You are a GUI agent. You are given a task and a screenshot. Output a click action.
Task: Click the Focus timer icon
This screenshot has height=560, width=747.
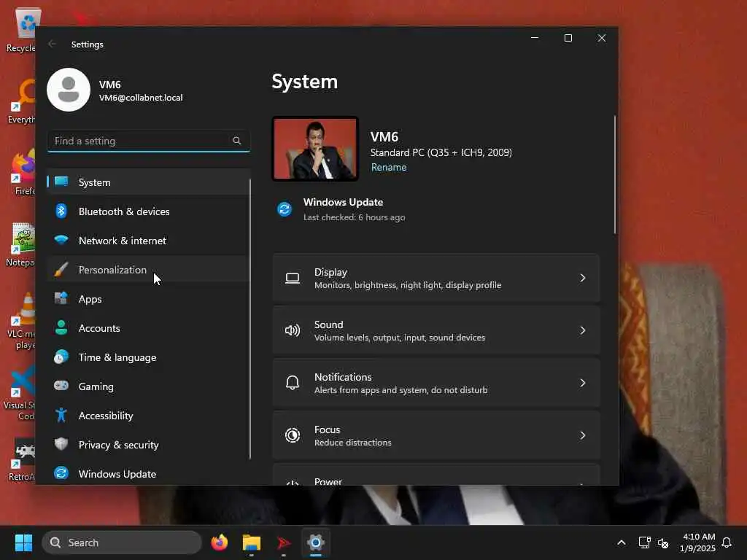pyautogui.click(x=293, y=435)
